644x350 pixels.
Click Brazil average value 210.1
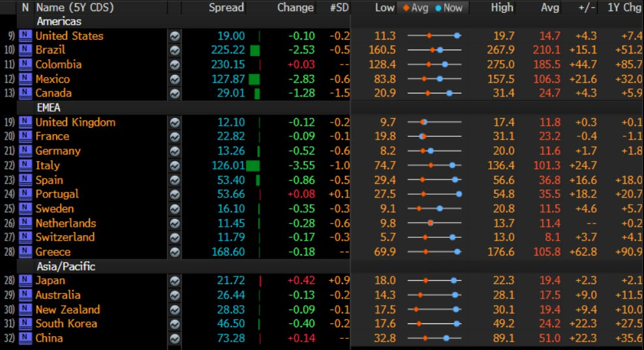pyautogui.click(x=547, y=50)
